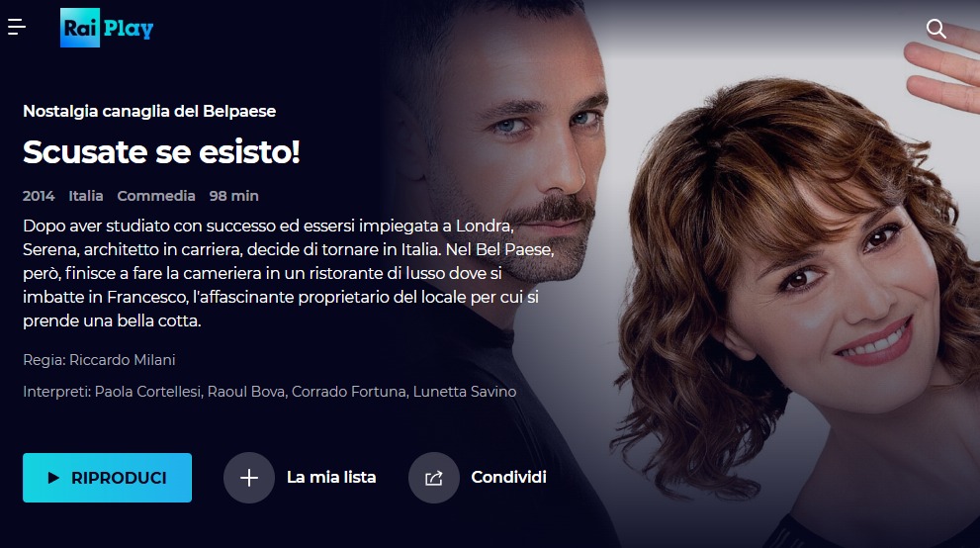The height and width of the screenshot is (548, 980).
Task: Click the Commedia genre tag
Action: 156,196
